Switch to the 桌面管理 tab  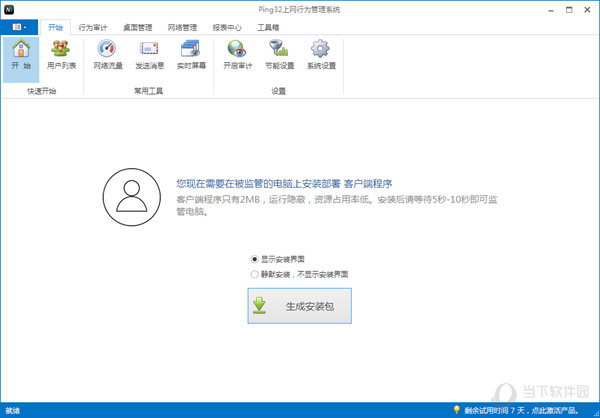point(137,28)
